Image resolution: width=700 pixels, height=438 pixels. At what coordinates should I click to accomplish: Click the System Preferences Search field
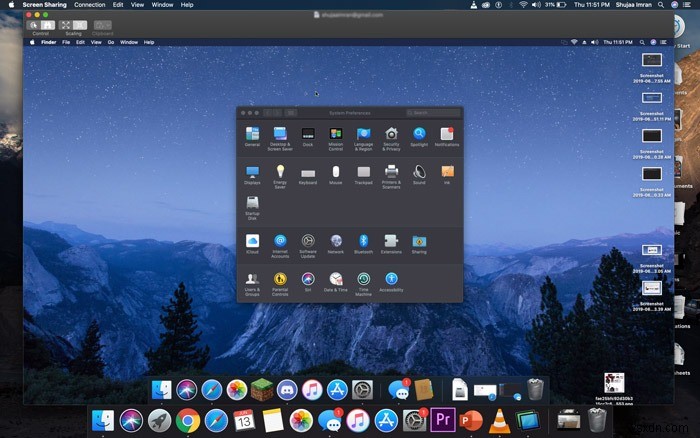[433, 113]
